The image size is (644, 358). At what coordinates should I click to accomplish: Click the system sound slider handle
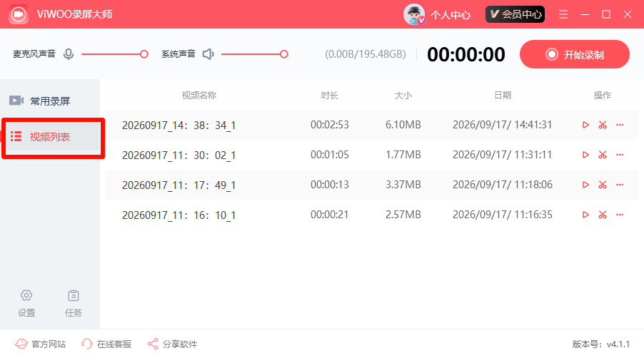tap(284, 54)
